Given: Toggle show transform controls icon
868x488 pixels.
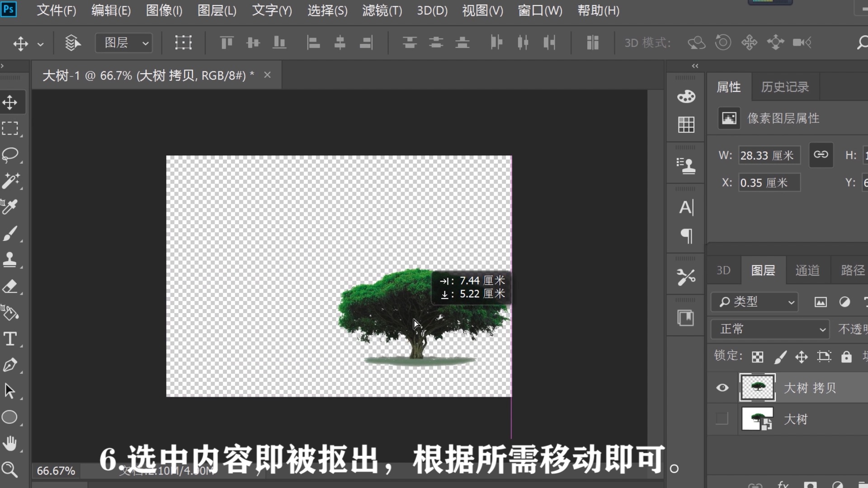Looking at the screenshot, I should (x=183, y=43).
